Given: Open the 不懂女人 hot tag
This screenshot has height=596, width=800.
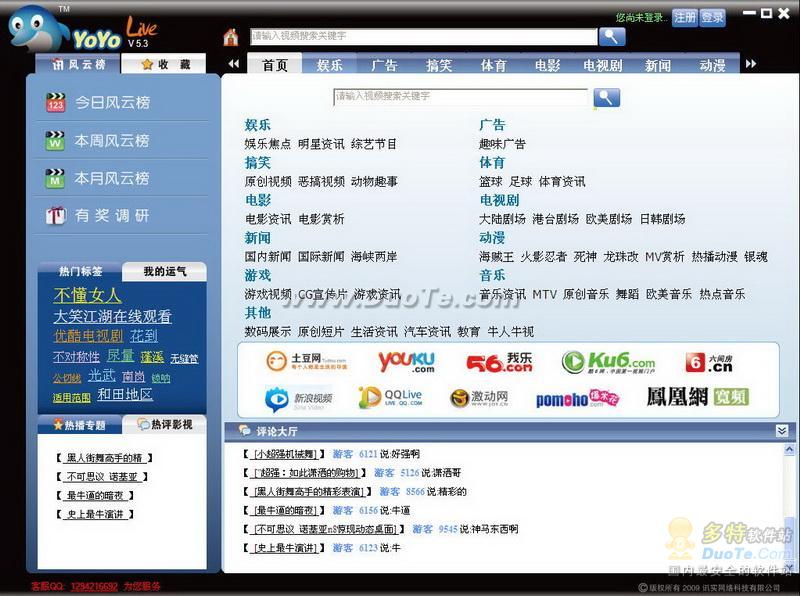Looking at the screenshot, I should point(88,295).
